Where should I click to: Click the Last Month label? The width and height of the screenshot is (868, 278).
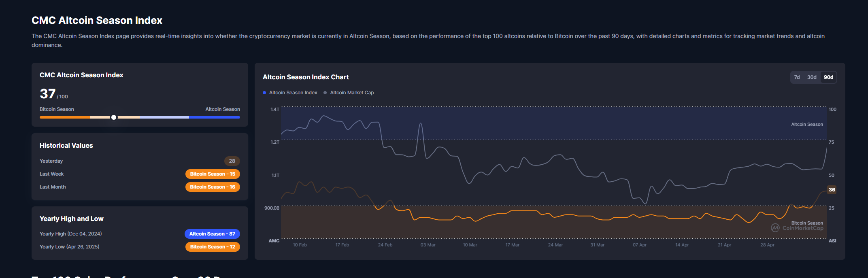tap(53, 187)
